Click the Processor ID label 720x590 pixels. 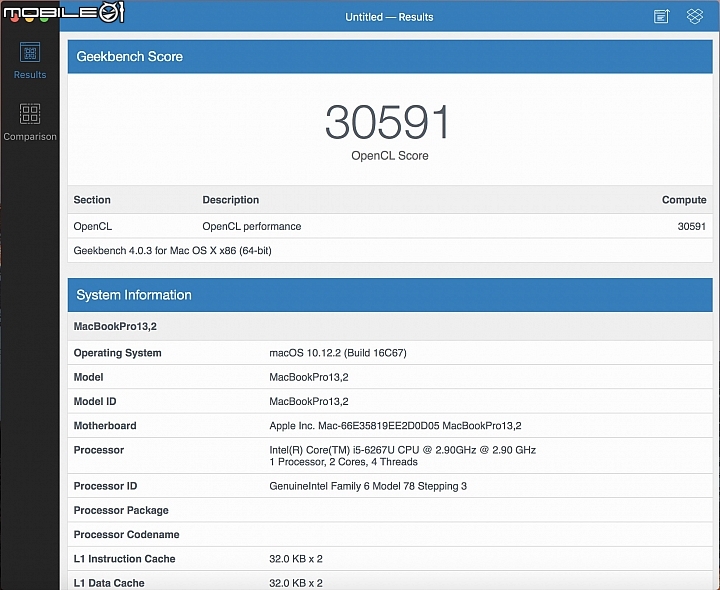click(105, 486)
